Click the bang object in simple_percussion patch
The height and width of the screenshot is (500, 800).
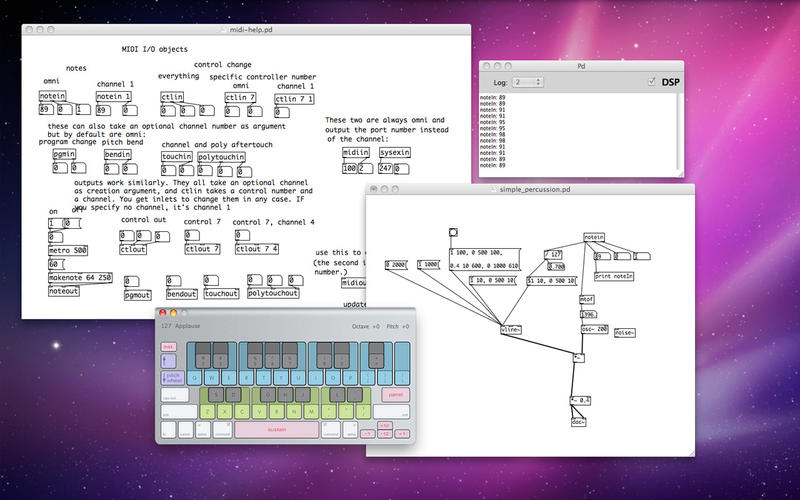click(x=453, y=232)
